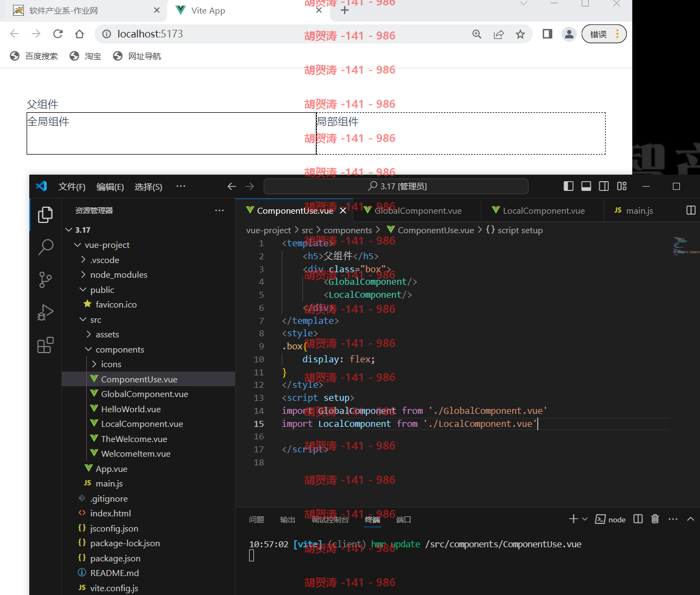
Task: Open the 百度搜索 bookmark
Action: pos(34,56)
